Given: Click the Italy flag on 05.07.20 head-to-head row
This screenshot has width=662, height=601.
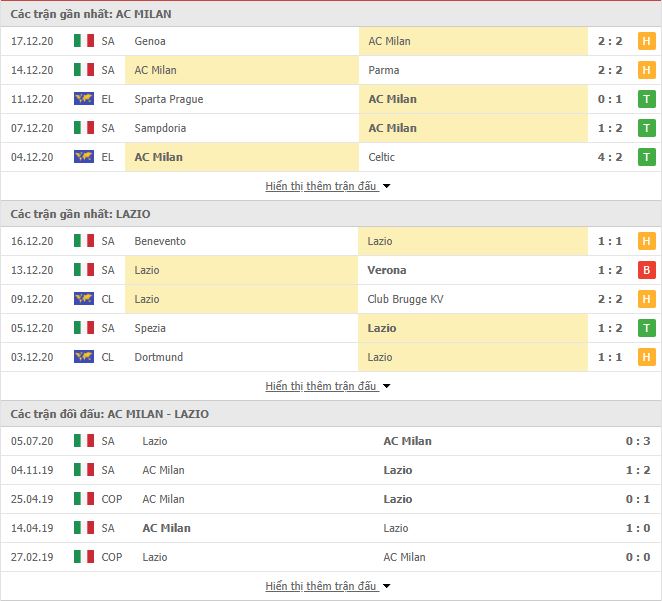Looking at the screenshot, I should pos(84,441).
